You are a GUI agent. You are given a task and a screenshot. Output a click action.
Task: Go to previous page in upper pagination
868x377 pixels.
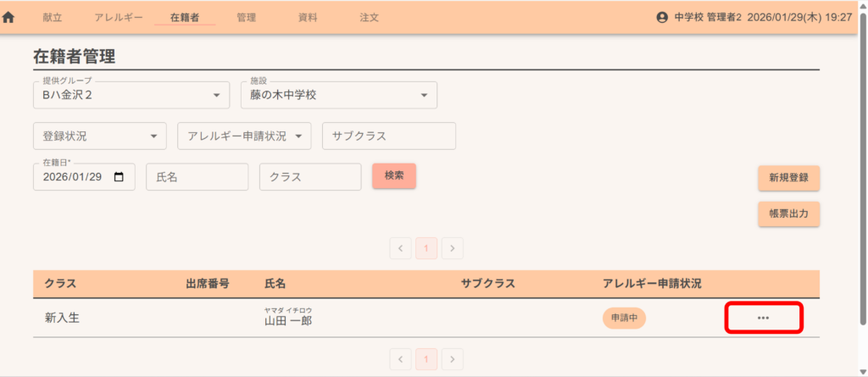(401, 248)
